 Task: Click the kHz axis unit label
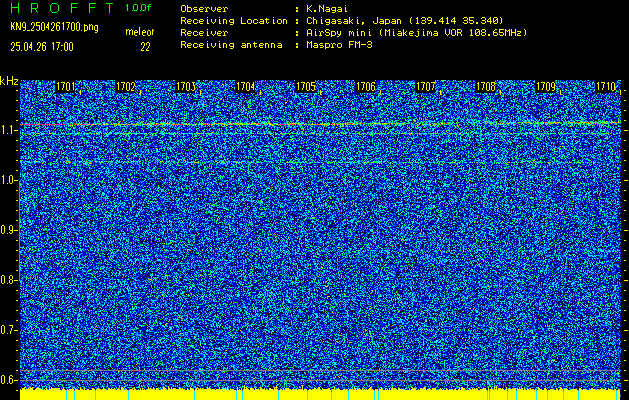tap(9, 81)
